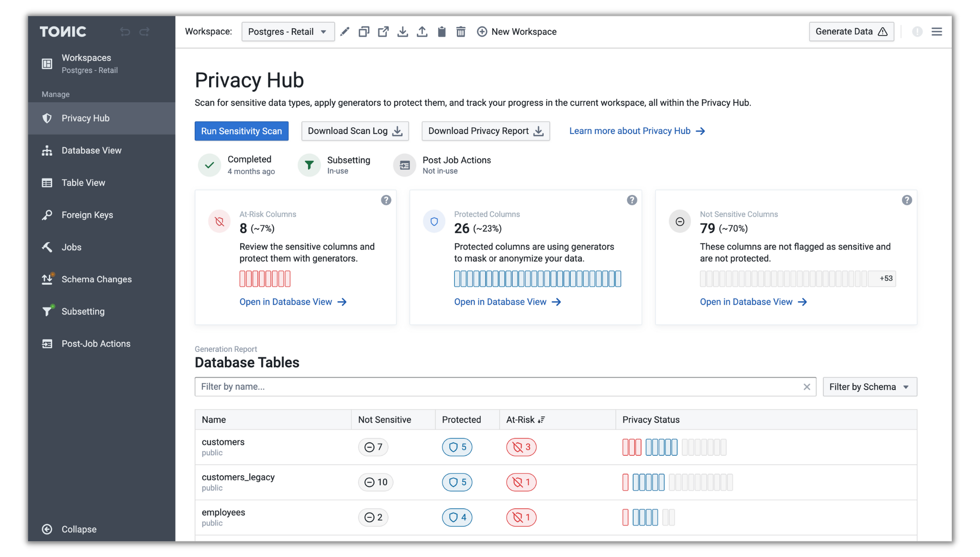Click the upload workspace icon
This screenshot has height=557, width=980.
pyautogui.click(x=422, y=31)
